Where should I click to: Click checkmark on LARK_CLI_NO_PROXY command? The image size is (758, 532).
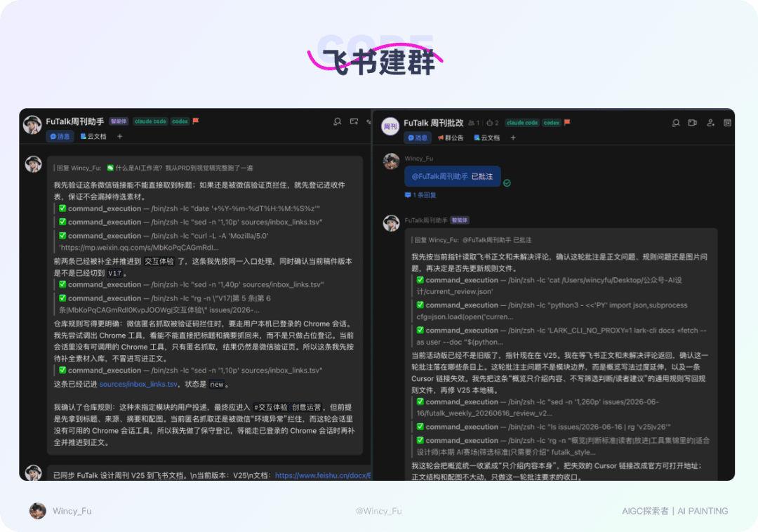pyautogui.click(x=420, y=330)
